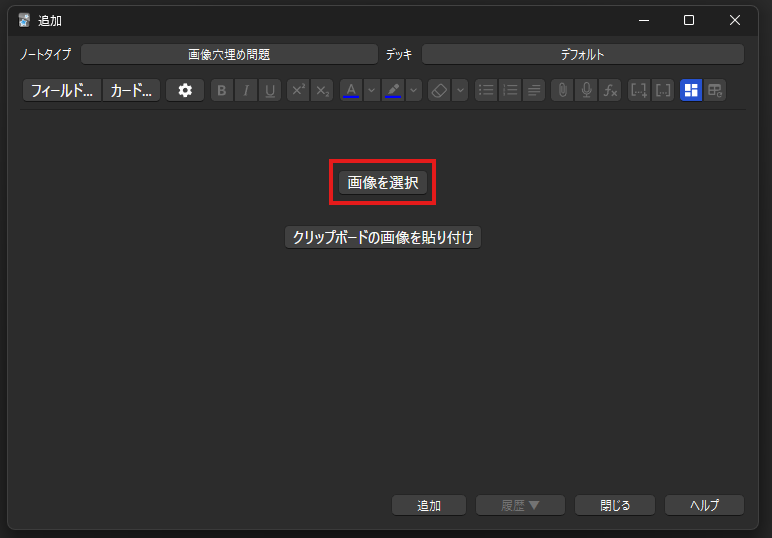Screen dimensions: 772x538
Task: Insert new cloze deletion with plus
Action: click(x=639, y=91)
